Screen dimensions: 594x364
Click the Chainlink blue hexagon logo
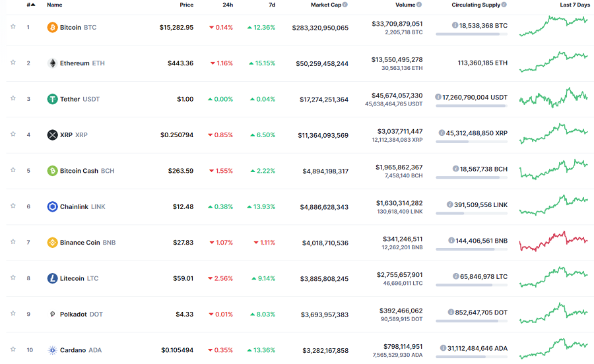click(x=52, y=206)
